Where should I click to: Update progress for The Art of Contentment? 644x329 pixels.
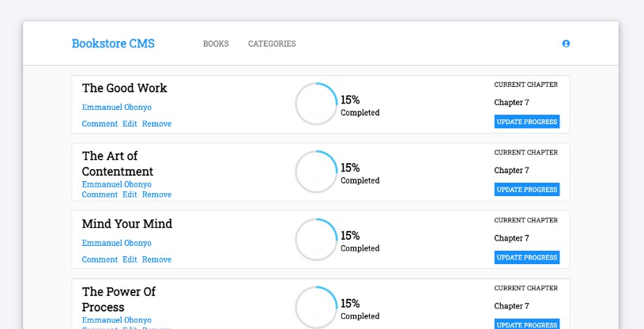527,190
